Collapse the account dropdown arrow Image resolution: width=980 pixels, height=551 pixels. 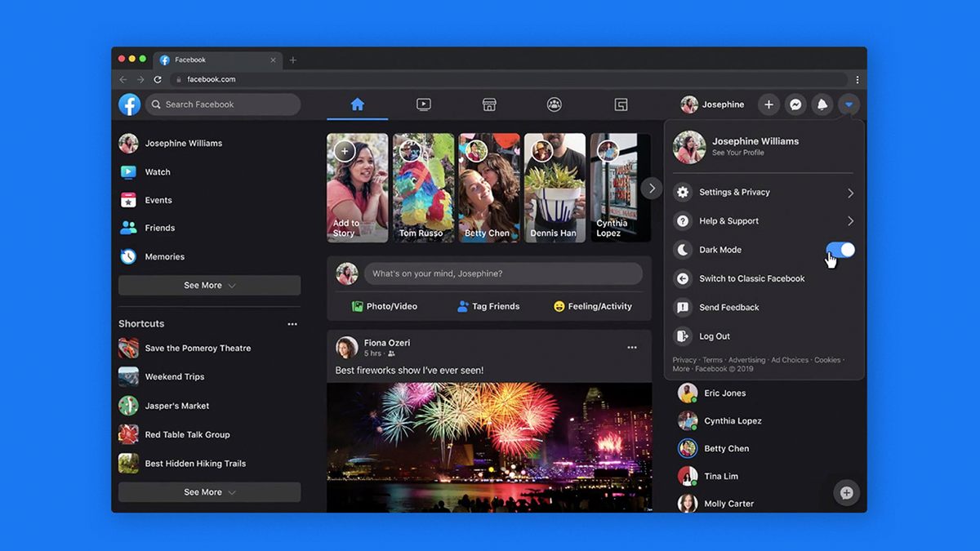coord(849,104)
